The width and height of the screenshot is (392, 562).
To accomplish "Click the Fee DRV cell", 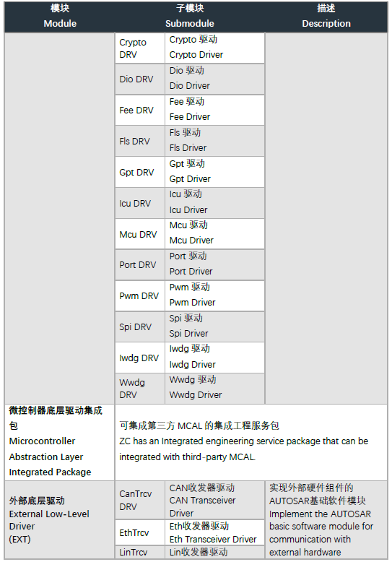I will (x=140, y=111).
